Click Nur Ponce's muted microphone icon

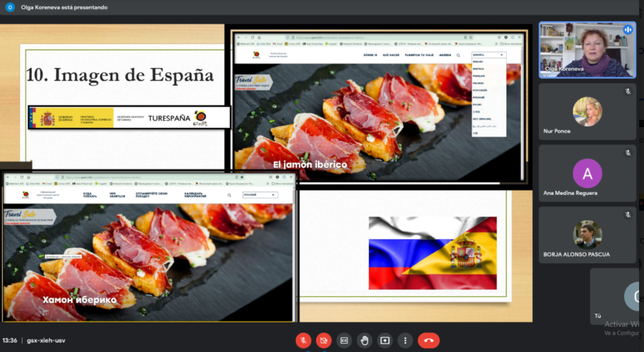pos(627,92)
